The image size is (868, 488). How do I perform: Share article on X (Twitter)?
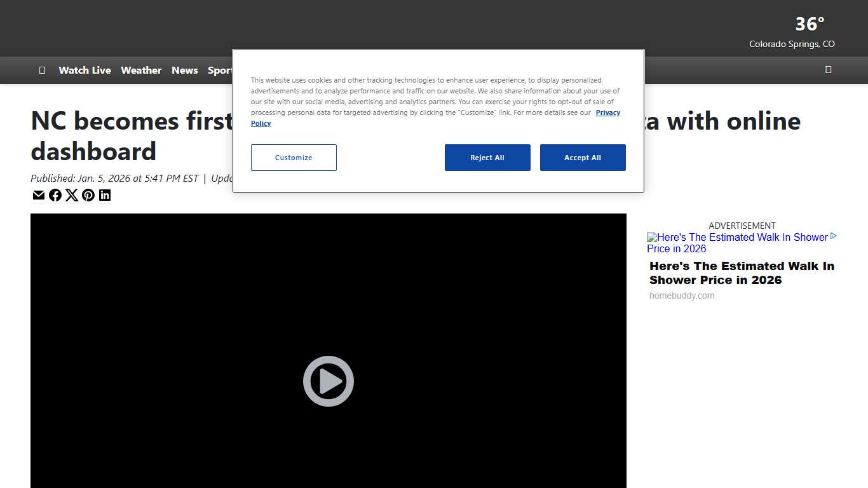[72, 195]
